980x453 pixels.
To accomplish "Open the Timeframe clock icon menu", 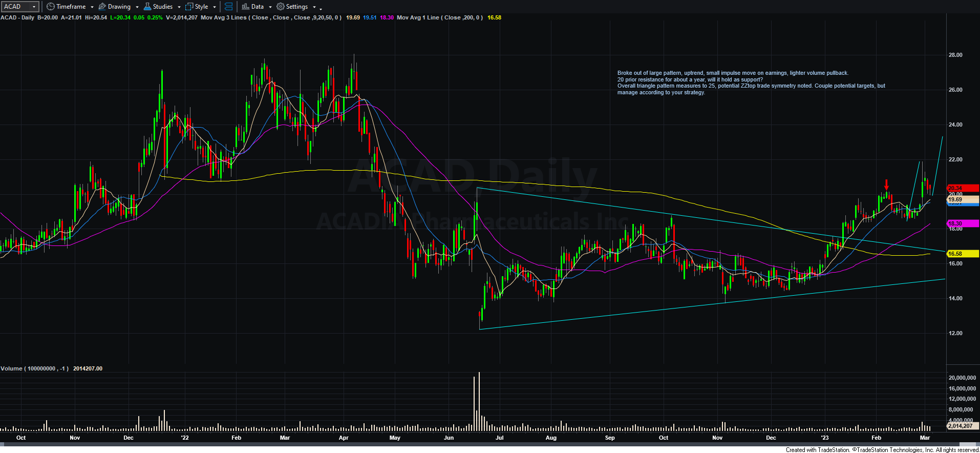I will coord(50,7).
